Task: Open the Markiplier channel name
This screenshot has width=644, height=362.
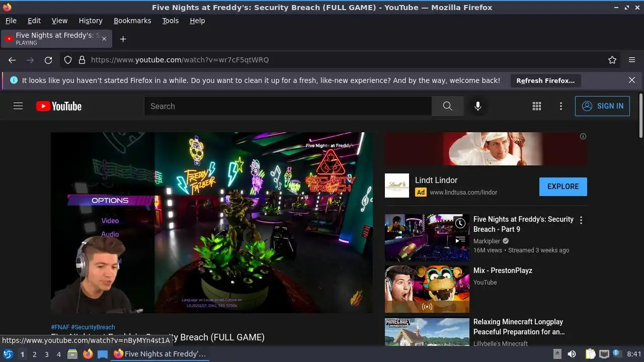Action: coord(487,241)
